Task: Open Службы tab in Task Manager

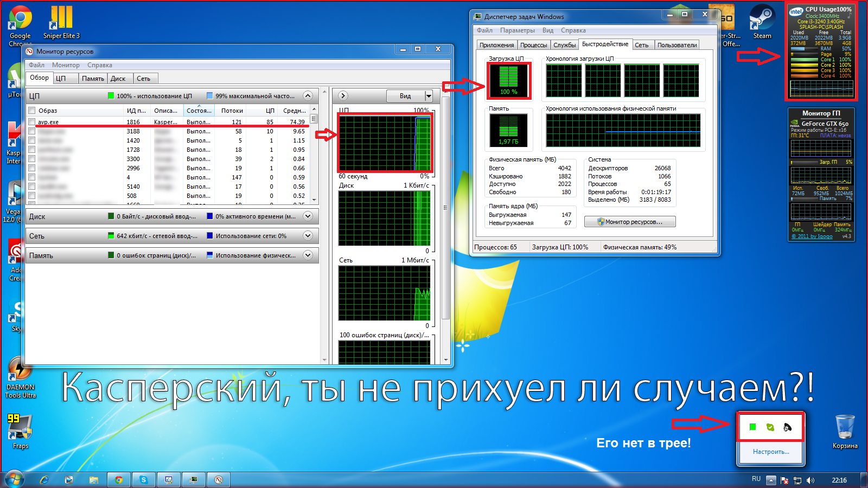Action: point(564,45)
